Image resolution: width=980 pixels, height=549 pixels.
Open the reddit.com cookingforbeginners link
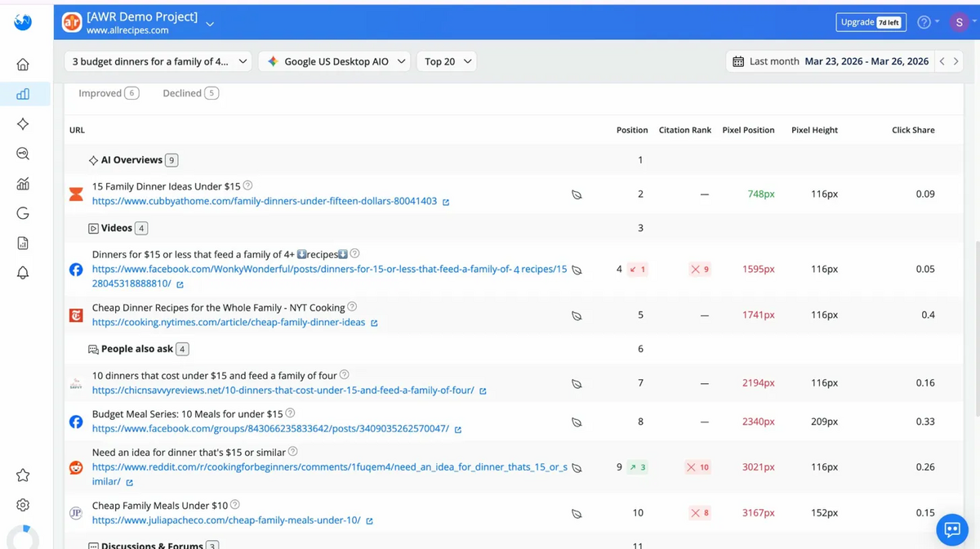[330, 474]
